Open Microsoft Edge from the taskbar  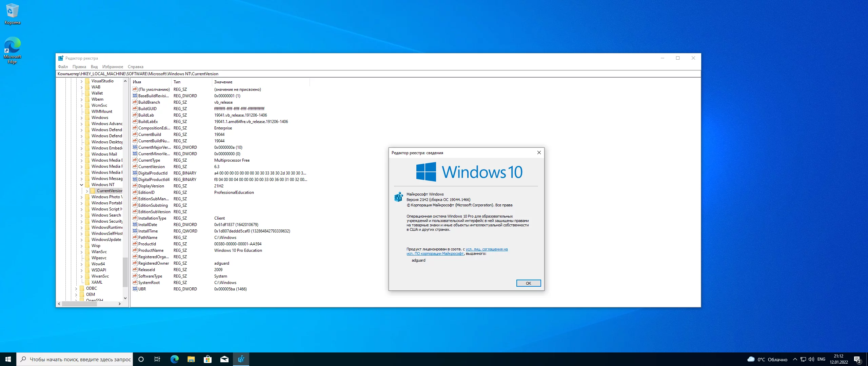point(174,359)
